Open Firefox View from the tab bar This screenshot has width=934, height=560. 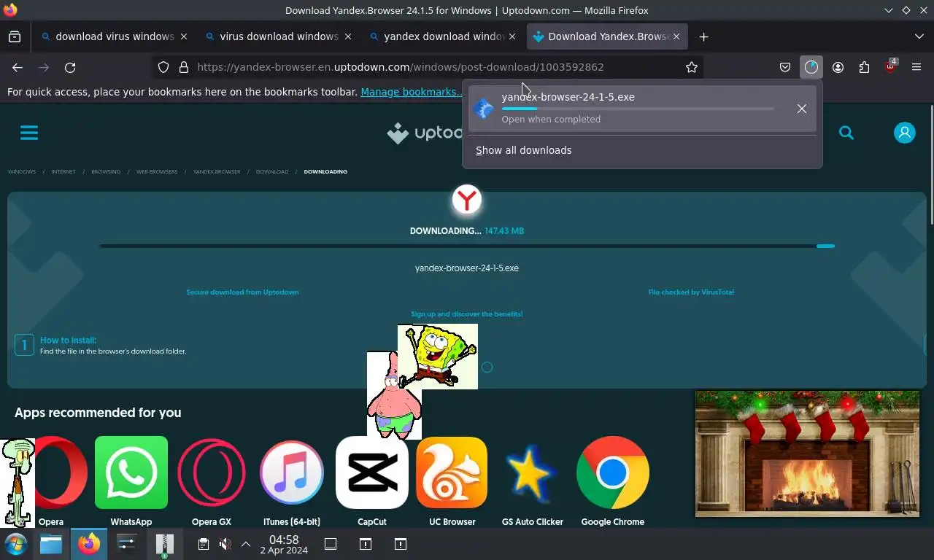[x=15, y=36]
